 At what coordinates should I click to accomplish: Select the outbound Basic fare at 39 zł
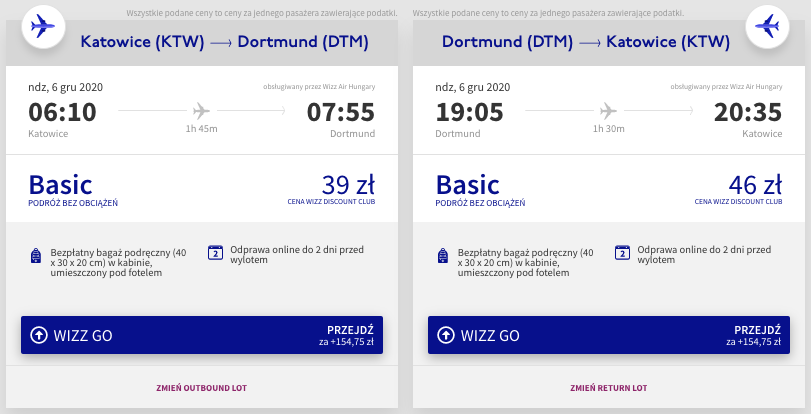pos(202,188)
